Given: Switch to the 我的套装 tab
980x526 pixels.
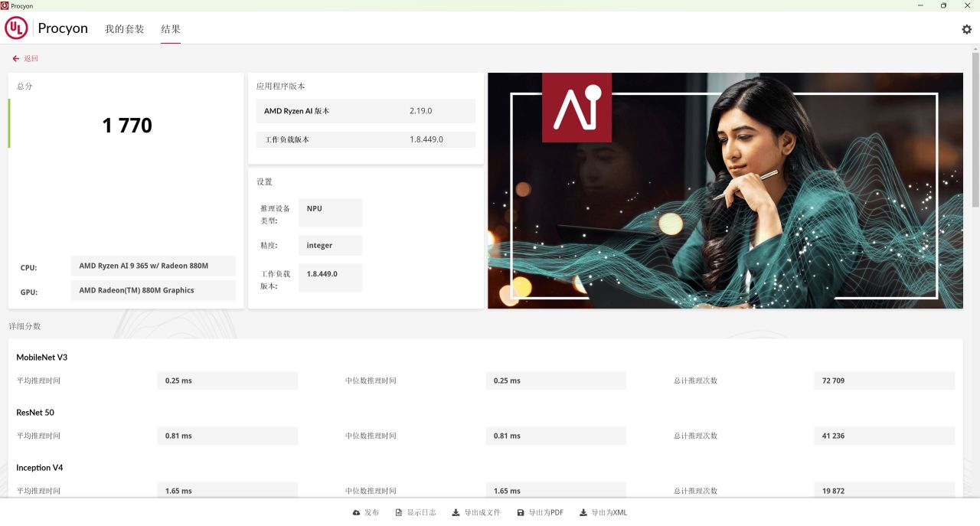Looking at the screenshot, I should coord(124,29).
